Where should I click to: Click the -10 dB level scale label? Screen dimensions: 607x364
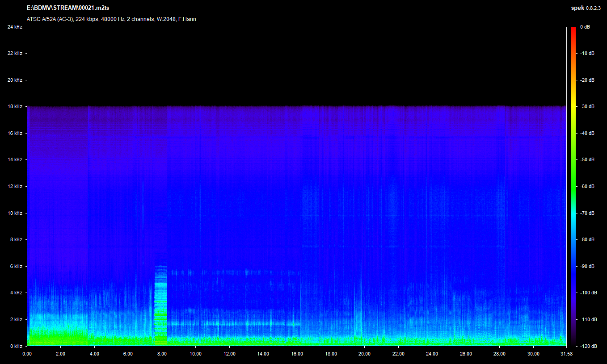586,53
